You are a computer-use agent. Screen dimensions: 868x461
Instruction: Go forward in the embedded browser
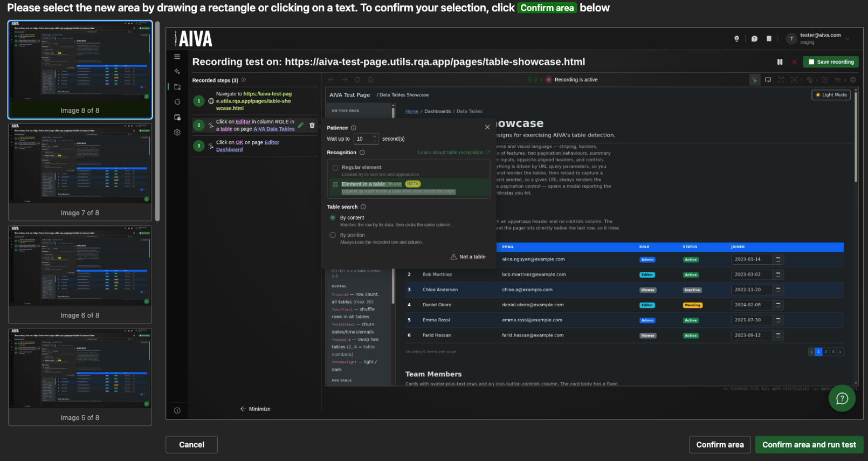pyautogui.click(x=345, y=80)
